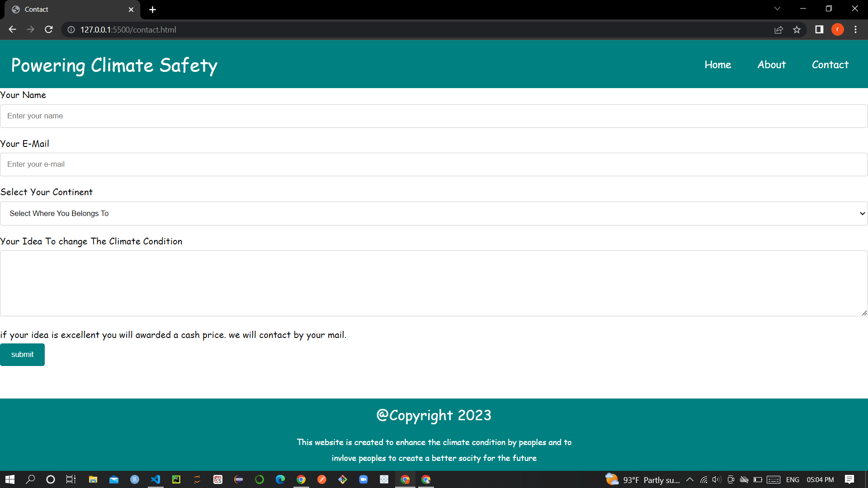
Task: Reload the page with refresh icon
Action: tap(49, 29)
